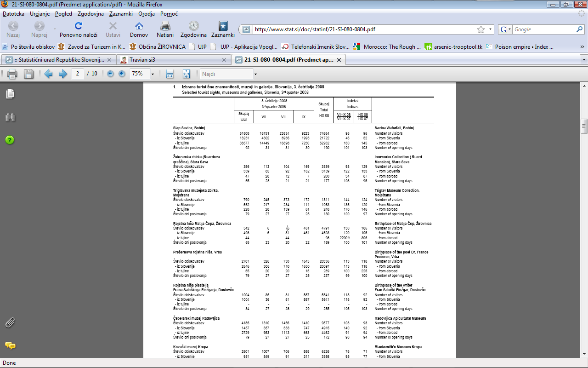This screenshot has width=588, height=368.
Task: Click fit one full page icon
Action: 186,74
